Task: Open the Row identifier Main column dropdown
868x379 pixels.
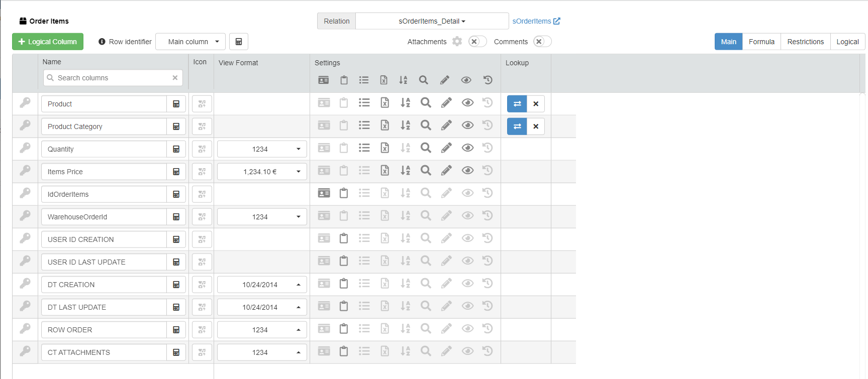Action: 190,42
